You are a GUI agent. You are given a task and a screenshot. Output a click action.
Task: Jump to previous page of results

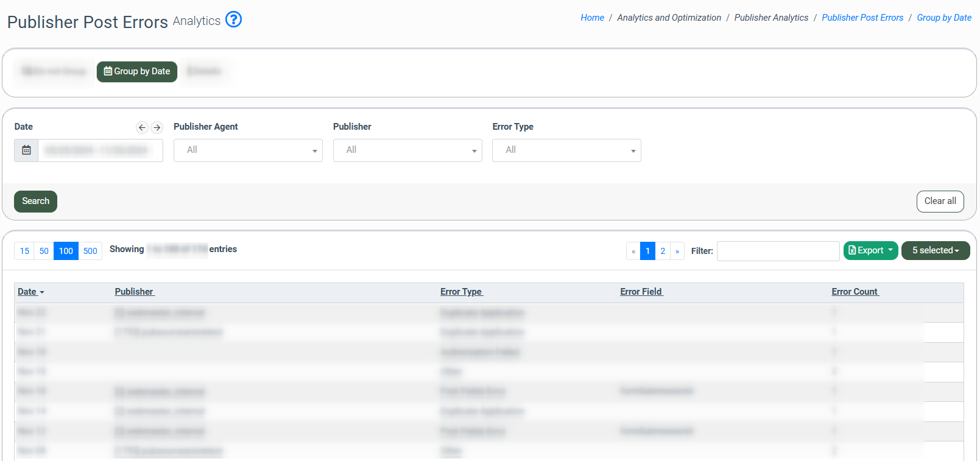click(633, 251)
